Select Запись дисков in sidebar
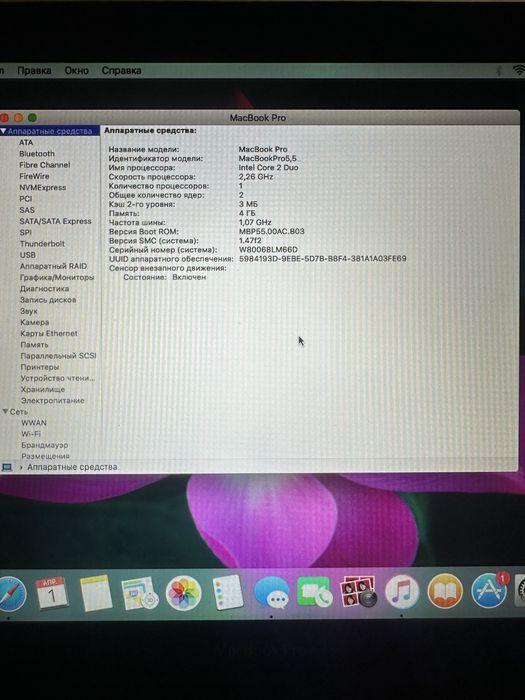Screen dimensions: 525x700 click(48, 300)
